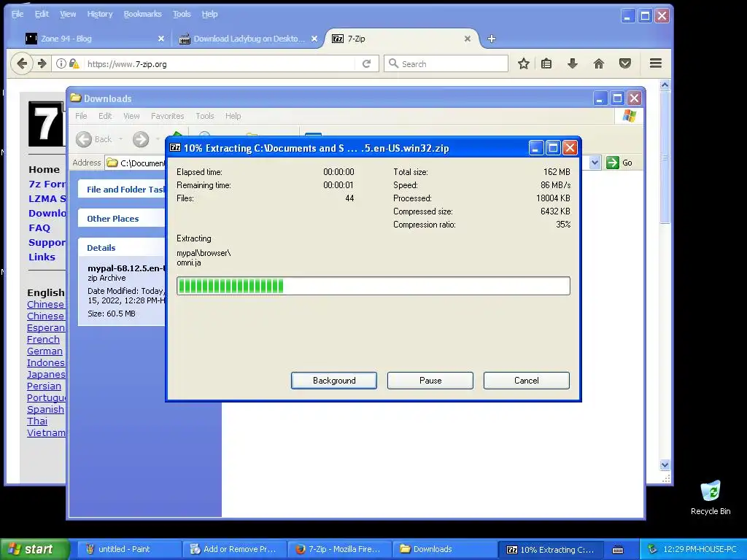Open Firefox hamburger menu
Screen dimensions: 747x560
click(x=656, y=63)
